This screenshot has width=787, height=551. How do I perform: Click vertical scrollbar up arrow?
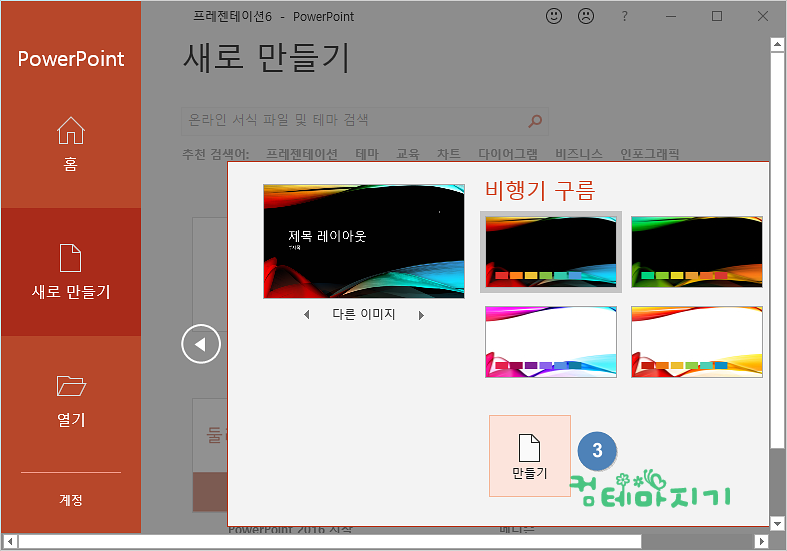[x=777, y=45]
